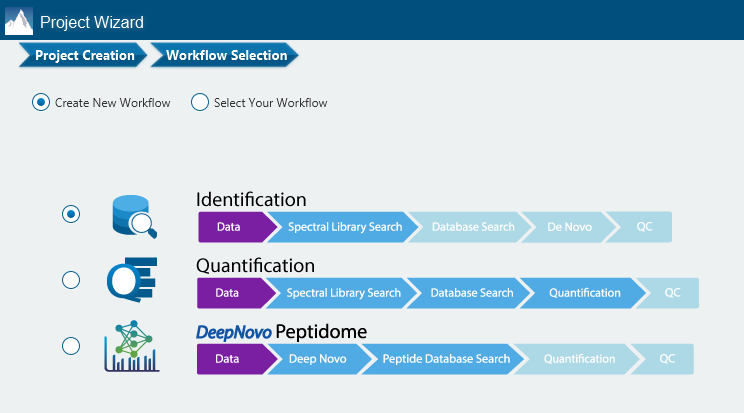This screenshot has width=744, height=413.
Task: Click the Peptide Database Search step
Action: point(445,359)
